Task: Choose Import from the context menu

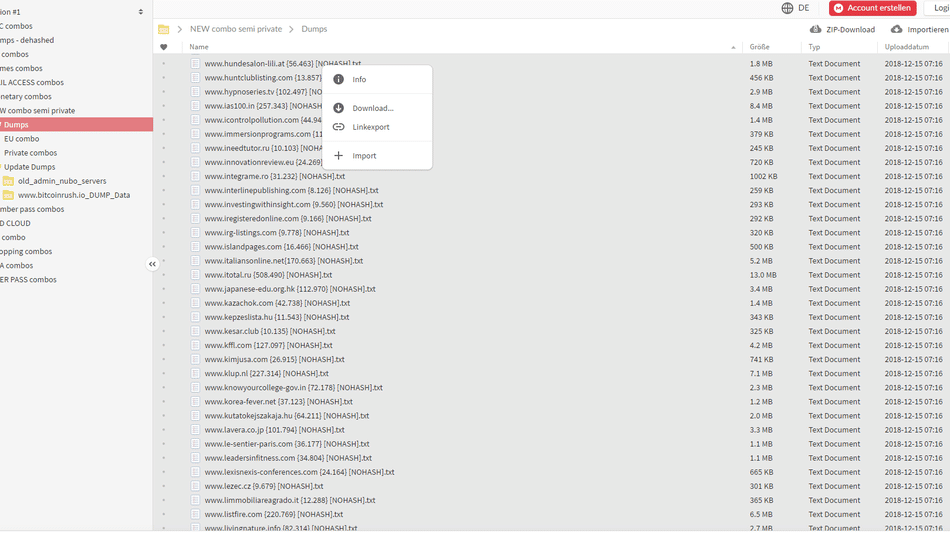Action: (x=377, y=156)
